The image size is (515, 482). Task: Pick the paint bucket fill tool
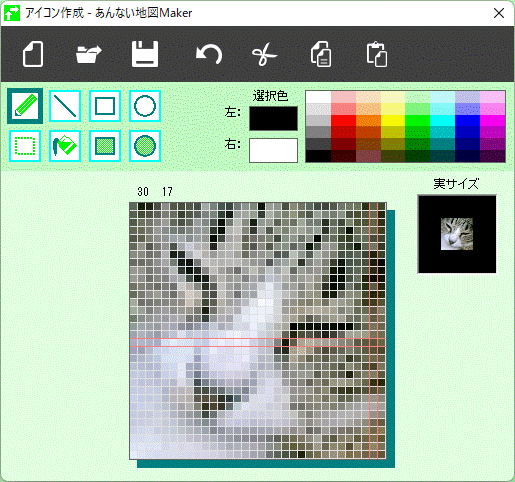(65, 146)
